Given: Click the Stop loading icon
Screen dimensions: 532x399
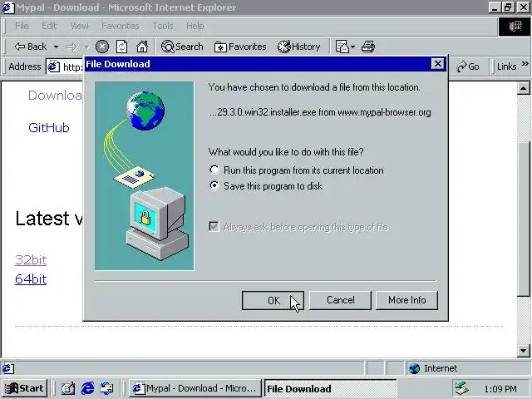Looking at the screenshot, I should 102,47.
